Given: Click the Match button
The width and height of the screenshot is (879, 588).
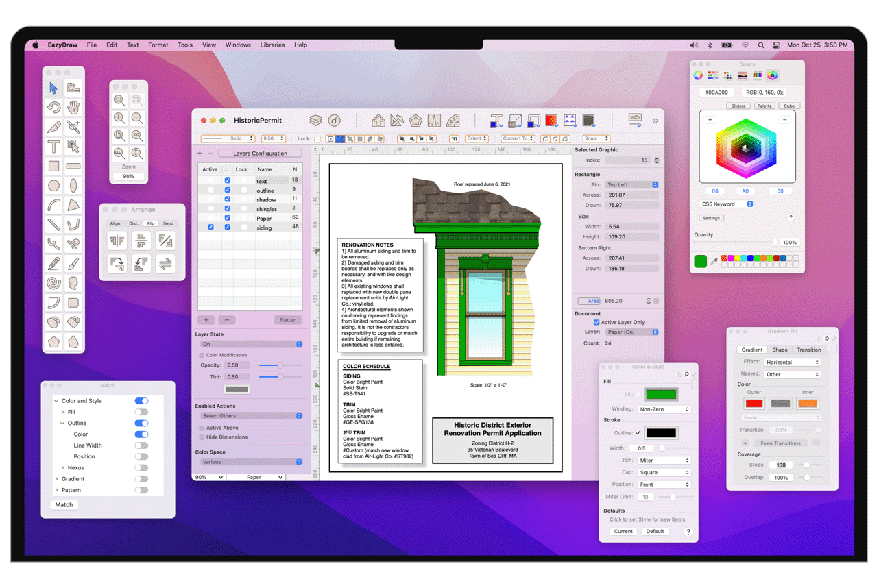Looking at the screenshot, I should (x=64, y=504).
